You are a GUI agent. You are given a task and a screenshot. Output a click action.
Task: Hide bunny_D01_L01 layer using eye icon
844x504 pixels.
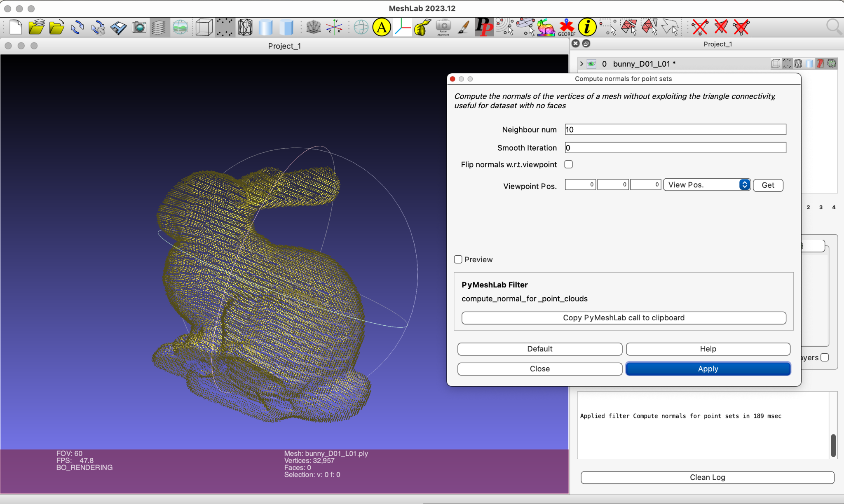pyautogui.click(x=592, y=64)
